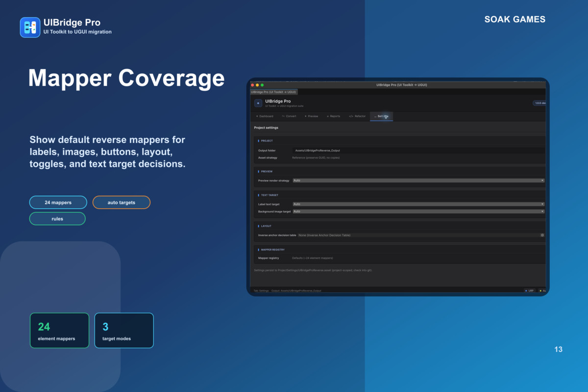Click the UIBridge Pro logo icon in slide header

coord(30,27)
